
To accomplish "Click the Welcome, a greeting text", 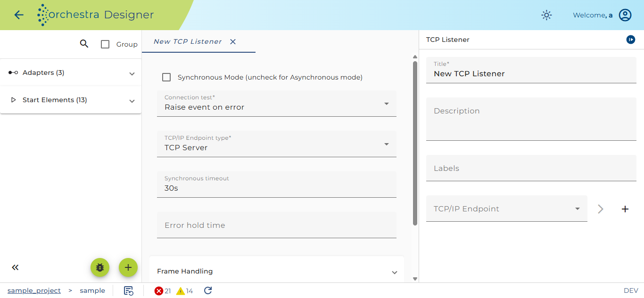I will [593, 15].
